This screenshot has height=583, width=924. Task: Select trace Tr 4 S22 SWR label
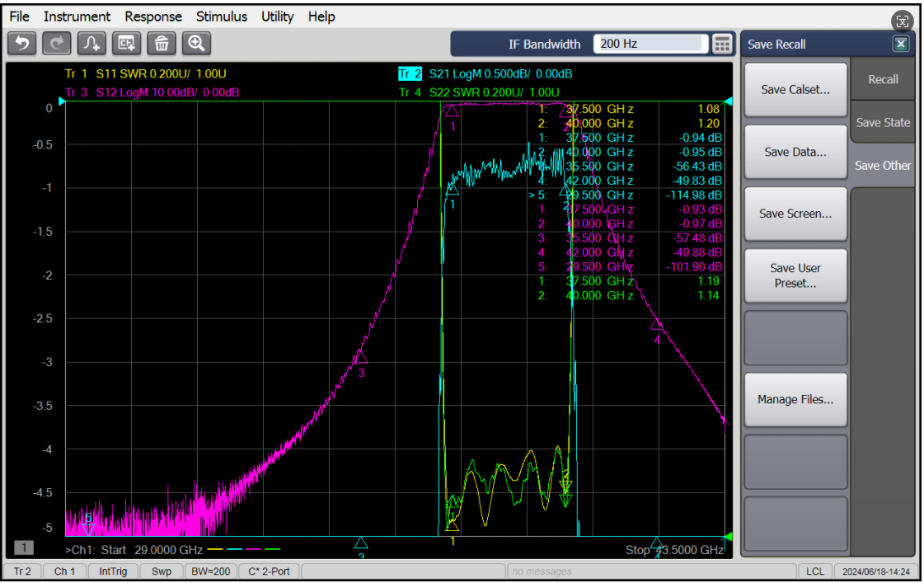coord(479,92)
